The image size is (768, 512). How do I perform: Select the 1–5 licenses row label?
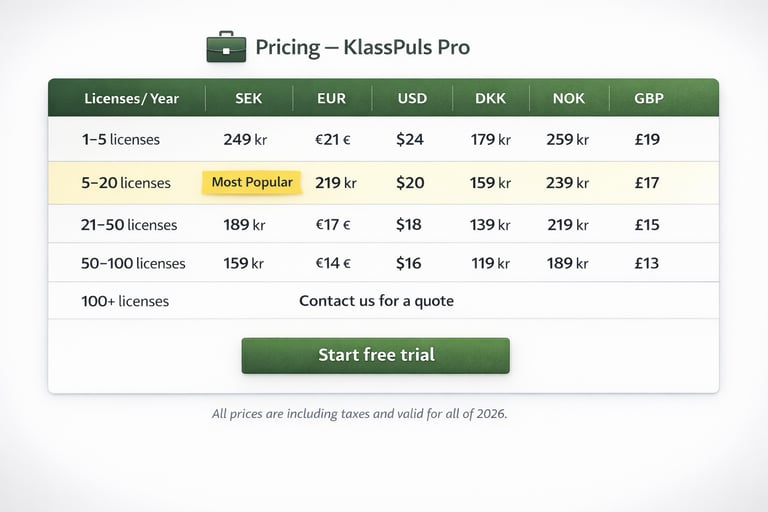(121, 140)
